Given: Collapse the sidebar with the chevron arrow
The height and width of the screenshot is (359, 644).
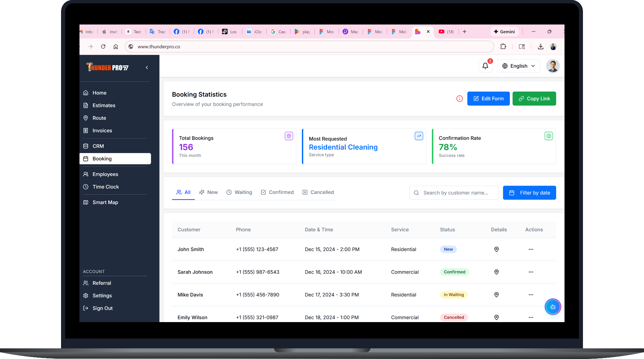Looking at the screenshot, I should (x=147, y=67).
